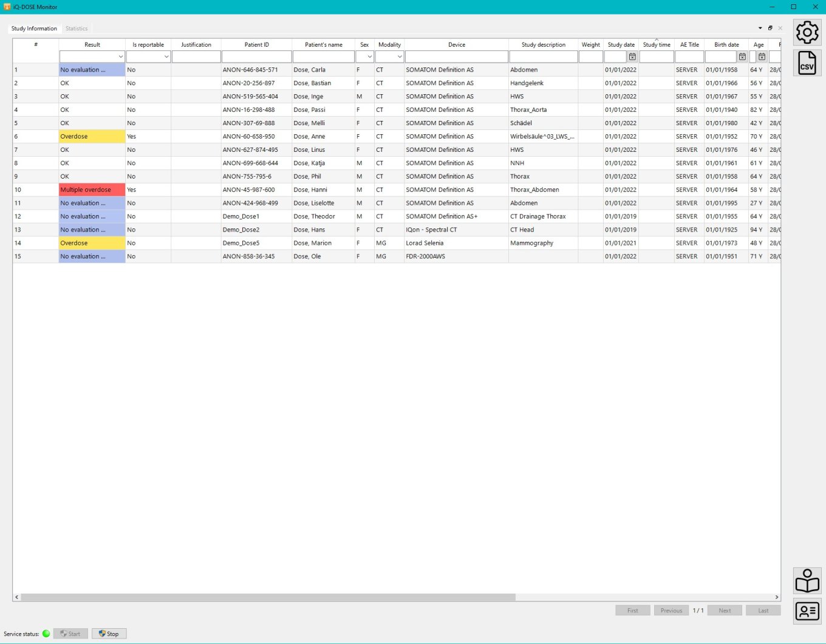The width and height of the screenshot is (826, 644).
Task: Open the Result filter dropdown
Action: (120, 57)
